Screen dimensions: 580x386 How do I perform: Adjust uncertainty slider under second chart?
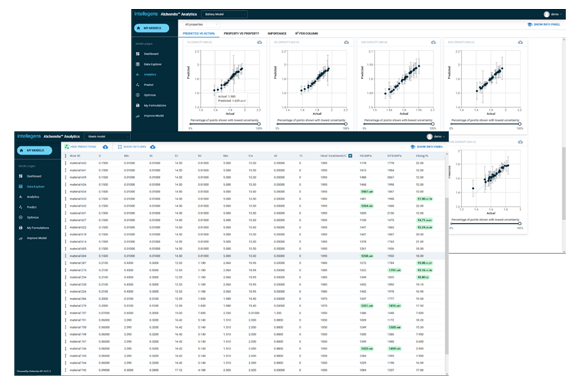point(345,124)
